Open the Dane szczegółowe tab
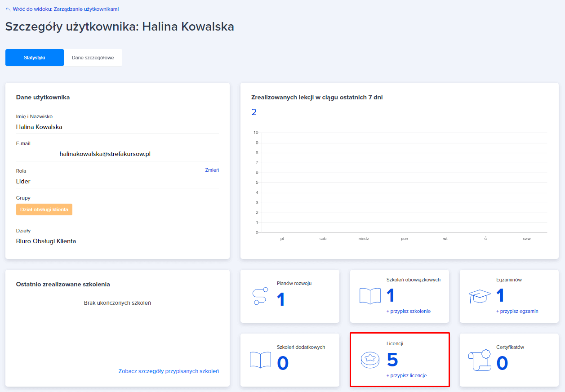 point(93,58)
